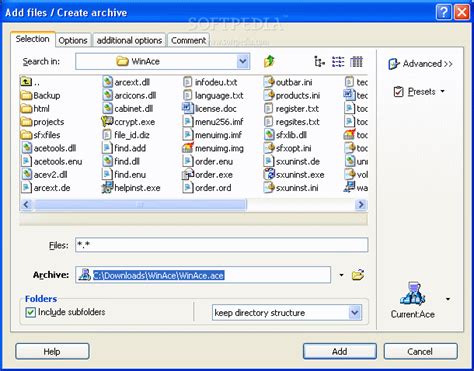Select the arcext.de file
Screen dimensions: 474x371
pyautogui.click(x=46, y=188)
